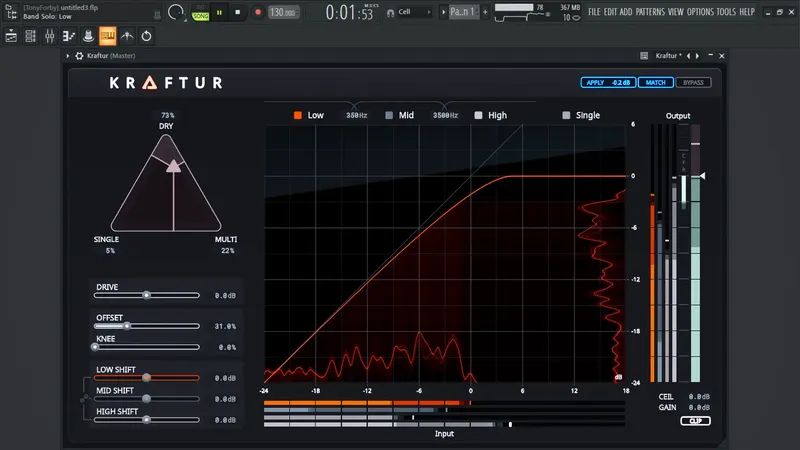The width and height of the screenshot is (800, 450).
Task: Click the GAIN 0.0dB value
Action: (699, 407)
